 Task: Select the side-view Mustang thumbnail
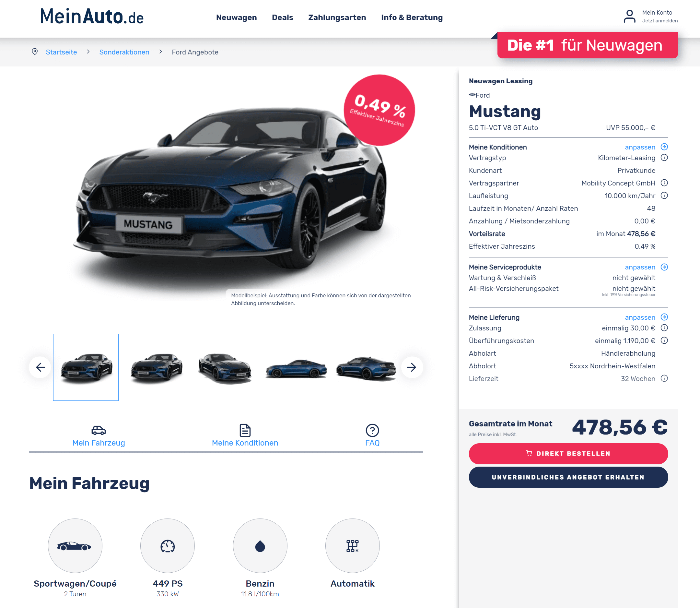coord(296,368)
